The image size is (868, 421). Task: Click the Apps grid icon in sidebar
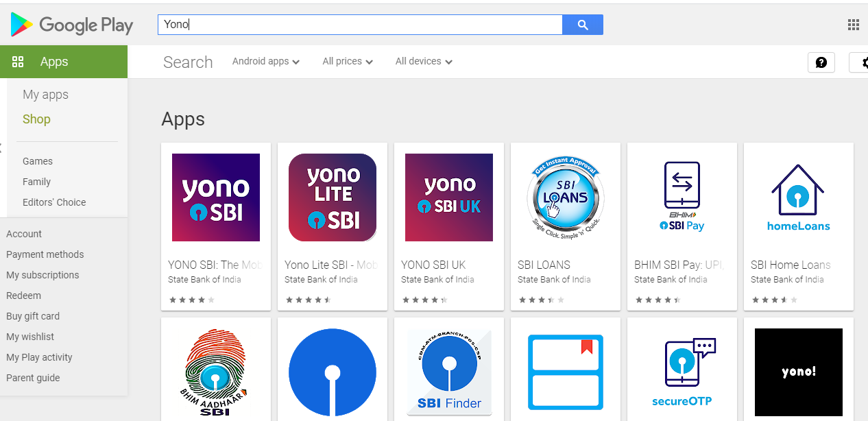[18, 62]
